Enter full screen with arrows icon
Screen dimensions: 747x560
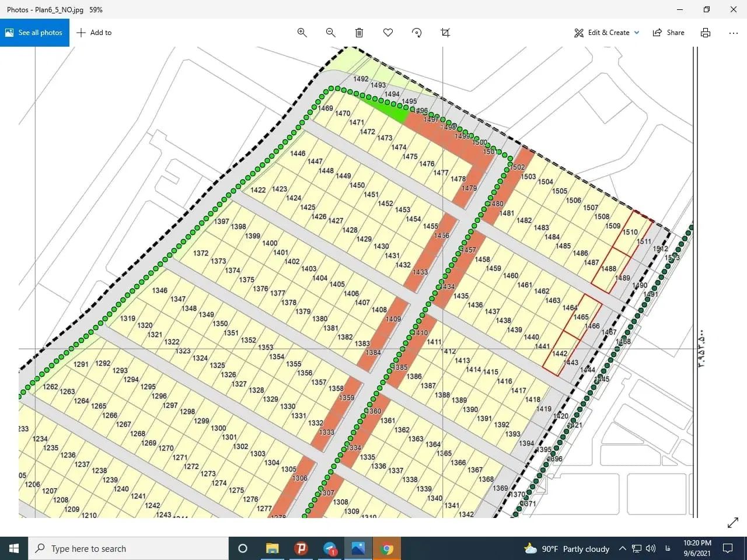point(733,523)
